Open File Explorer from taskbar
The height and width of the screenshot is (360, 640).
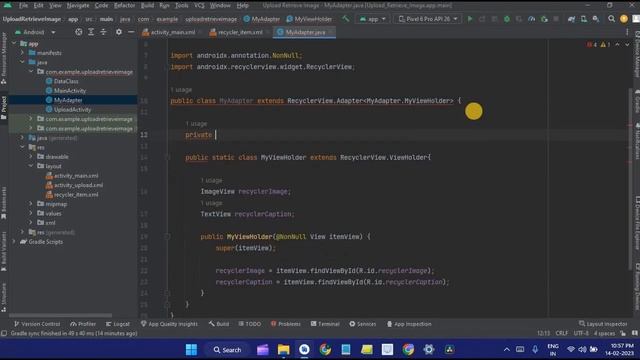pos(283,349)
